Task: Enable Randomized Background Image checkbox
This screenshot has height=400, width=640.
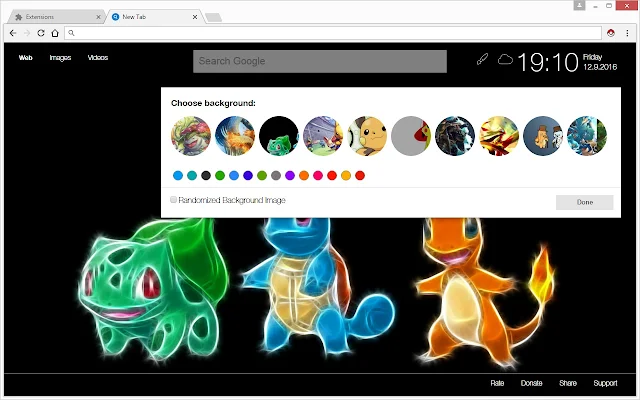Action: (x=173, y=200)
